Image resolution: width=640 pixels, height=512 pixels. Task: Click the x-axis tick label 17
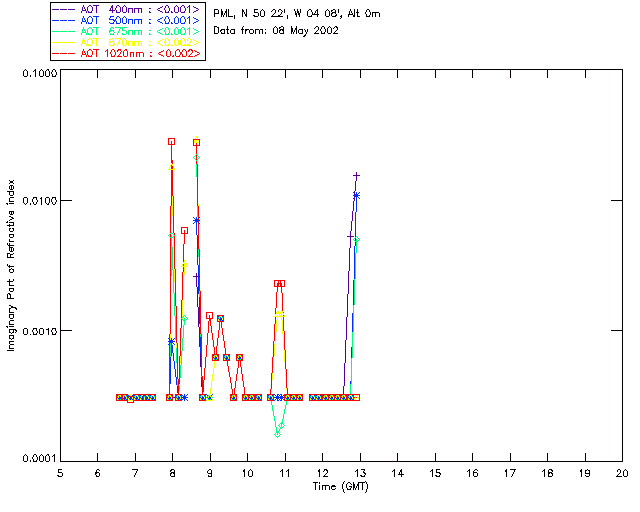coord(510,473)
